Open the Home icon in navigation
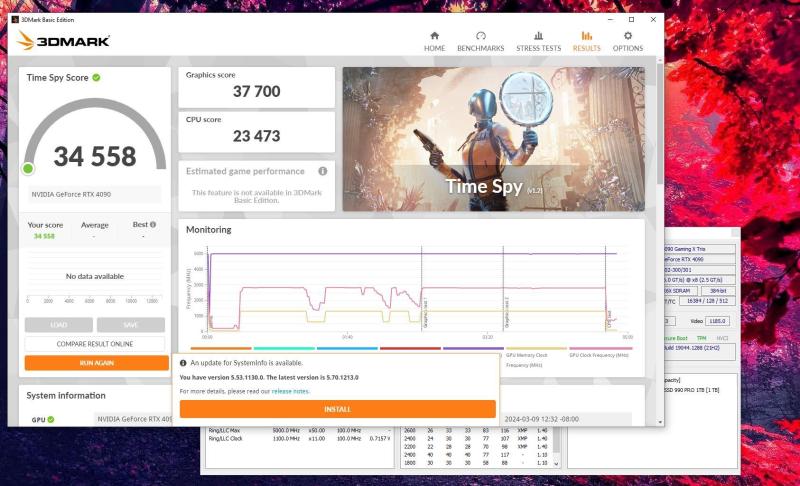 click(x=434, y=36)
